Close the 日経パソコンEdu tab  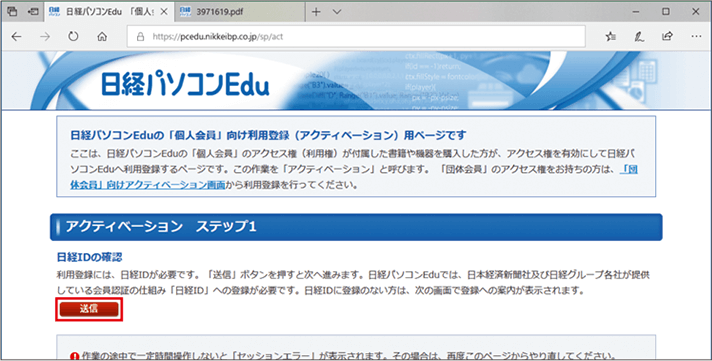(x=164, y=12)
